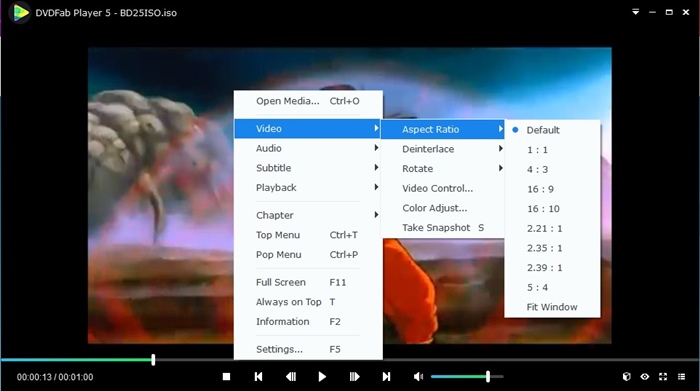
Task: Click the play button
Action: click(x=322, y=377)
